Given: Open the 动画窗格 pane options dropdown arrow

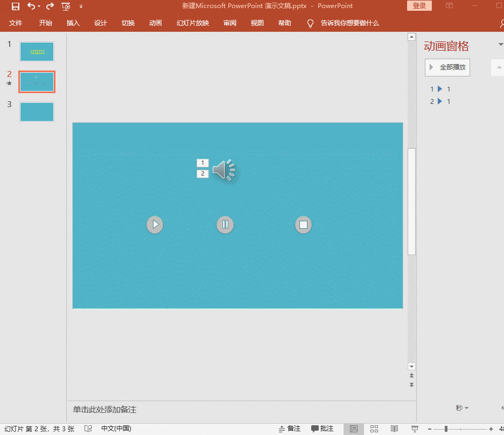Looking at the screenshot, I should 501,45.
